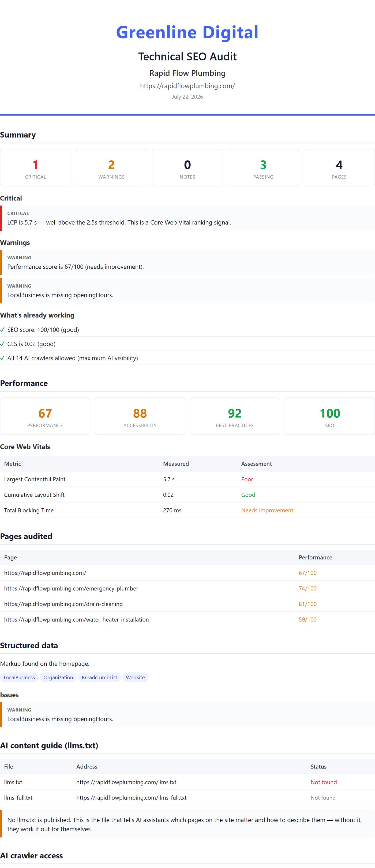Click the Structured data heading
375x868 pixels.
coord(29,645)
